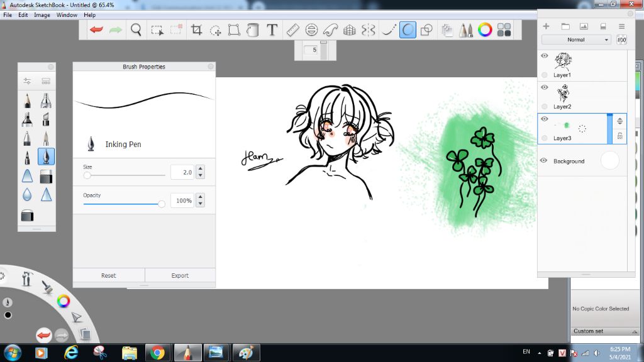Hide Layer2 with its eye icon

click(545, 87)
